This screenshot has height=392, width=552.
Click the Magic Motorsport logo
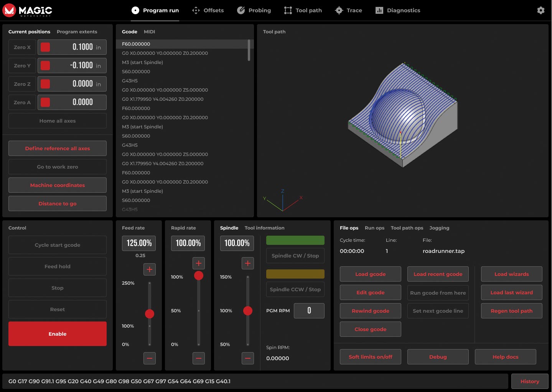[x=28, y=10]
